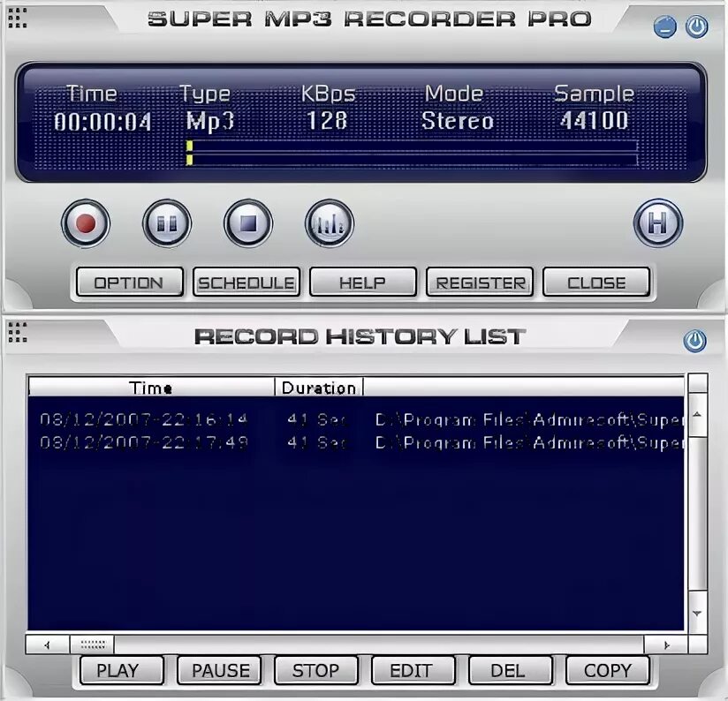
Task: Click the vertical scrollbar up arrow
Action: pyautogui.click(x=697, y=414)
